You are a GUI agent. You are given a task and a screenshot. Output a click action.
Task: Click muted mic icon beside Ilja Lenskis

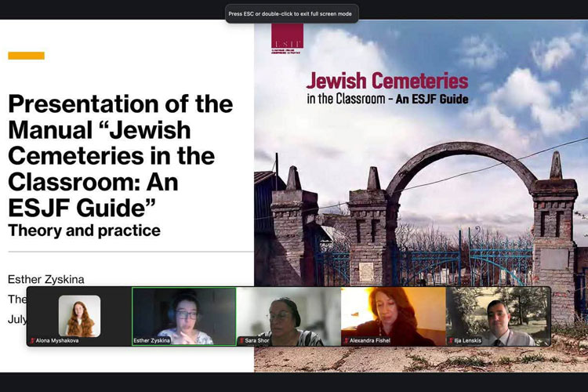[451, 340]
